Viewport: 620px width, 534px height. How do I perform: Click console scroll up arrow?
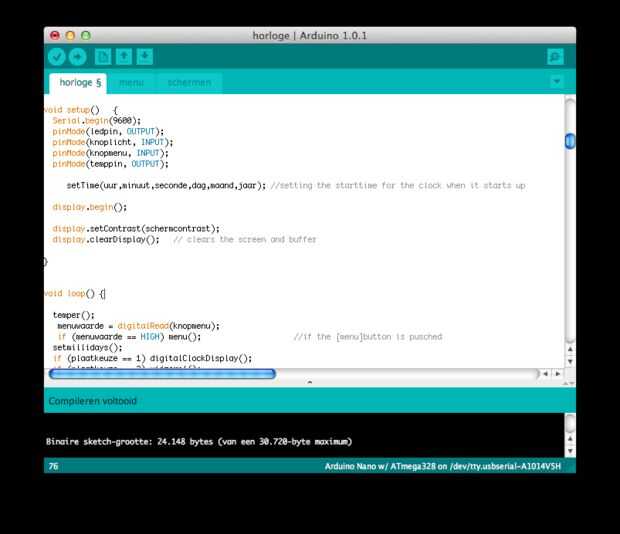[x=570, y=439]
